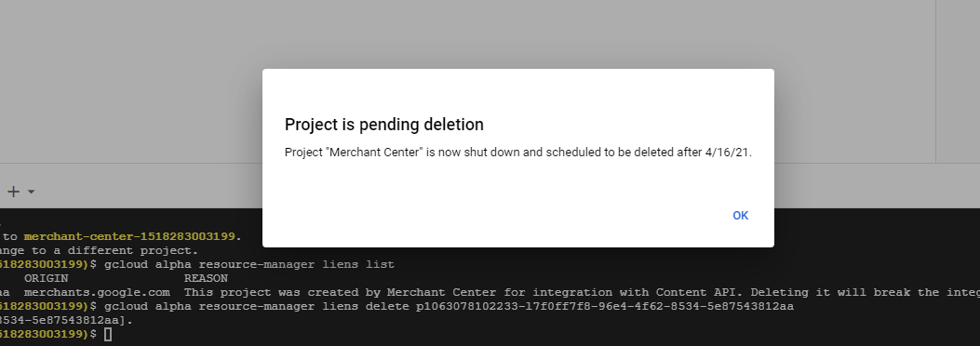This screenshot has height=346, width=980.
Task: Click the REASON column header in terminal output
Action: [x=206, y=278]
